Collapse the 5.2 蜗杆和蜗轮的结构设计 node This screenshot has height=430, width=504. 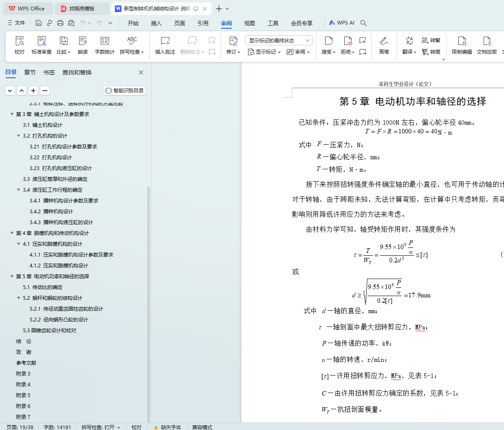(x=19, y=298)
